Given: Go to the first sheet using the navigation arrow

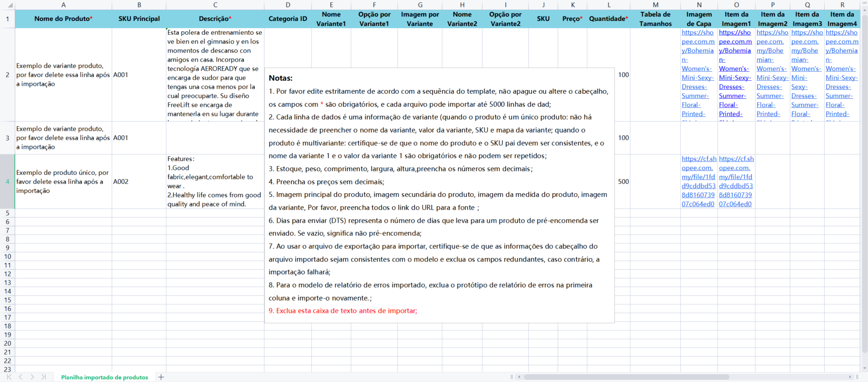Looking at the screenshot, I should tap(9, 377).
